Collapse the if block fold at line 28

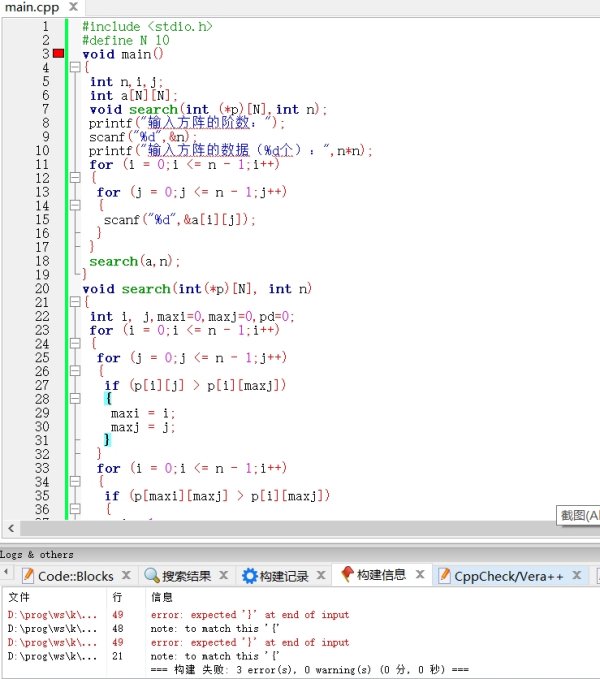(x=74, y=399)
